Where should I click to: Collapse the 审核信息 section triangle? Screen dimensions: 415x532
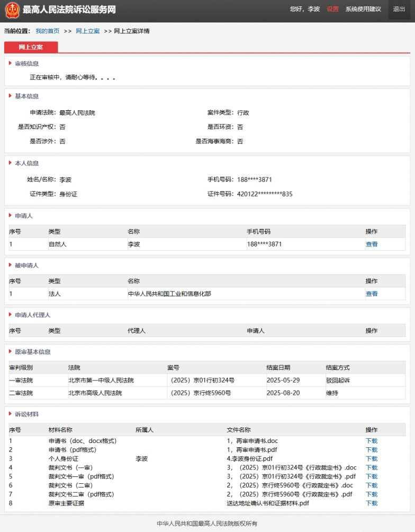click(10, 64)
